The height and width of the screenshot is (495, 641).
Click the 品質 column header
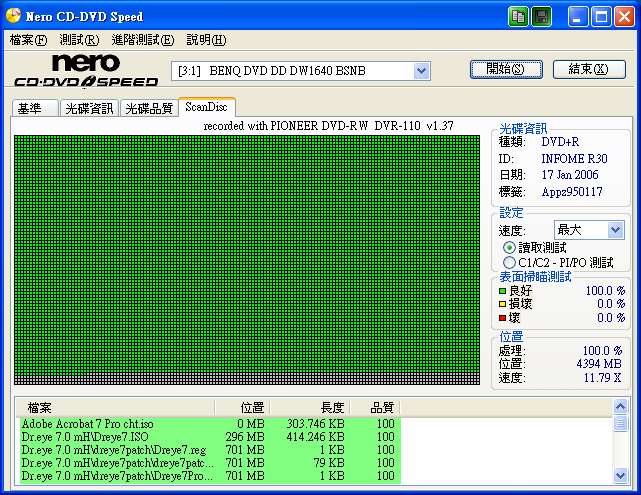pyautogui.click(x=375, y=408)
